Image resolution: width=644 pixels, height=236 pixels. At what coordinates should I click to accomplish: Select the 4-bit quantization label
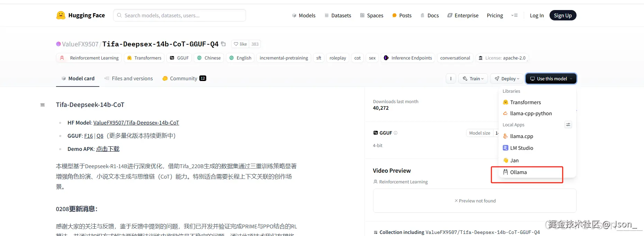(x=378, y=145)
